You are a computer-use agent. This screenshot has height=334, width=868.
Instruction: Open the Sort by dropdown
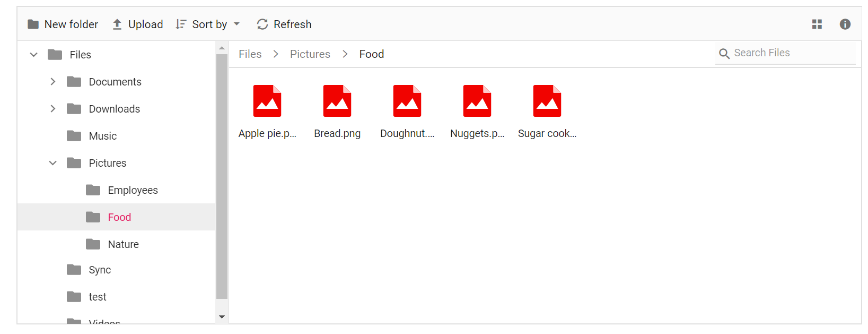pyautogui.click(x=208, y=24)
